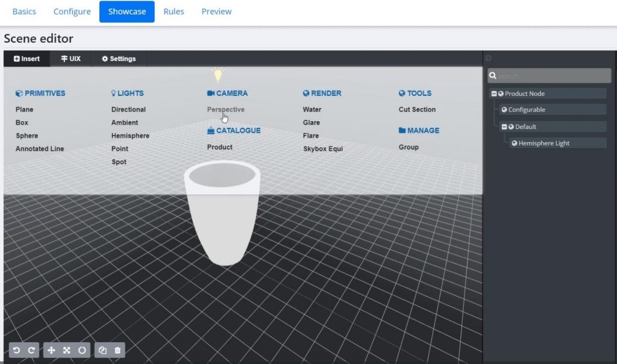The height and width of the screenshot is (364, 617).
Task: Click the trash delete icon
Action: (117, 350)
